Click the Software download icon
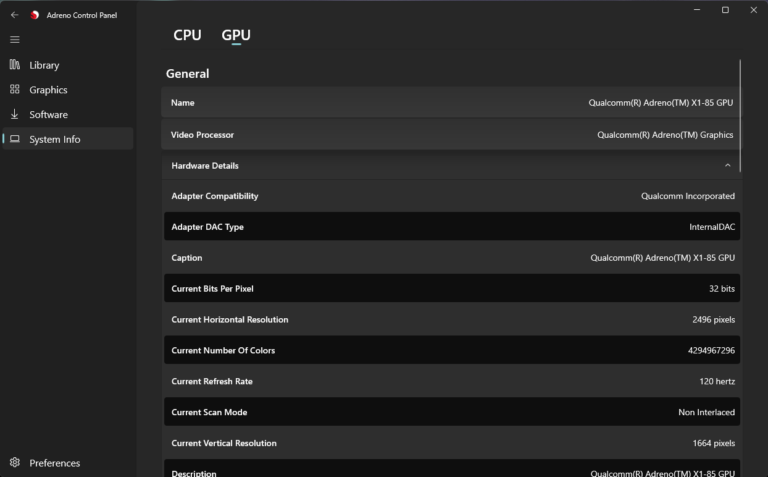Viewport: 768px width, 477px height. [15, 114]
